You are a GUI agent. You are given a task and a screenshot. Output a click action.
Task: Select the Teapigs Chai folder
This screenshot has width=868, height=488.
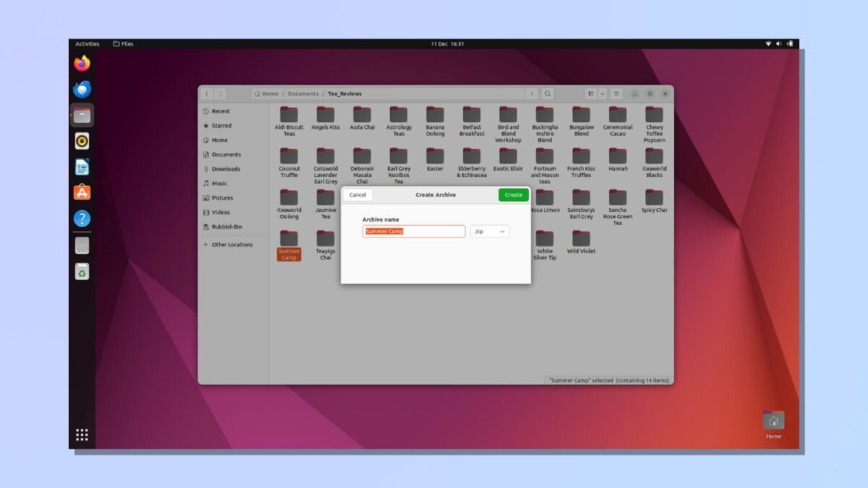point(325,245)
